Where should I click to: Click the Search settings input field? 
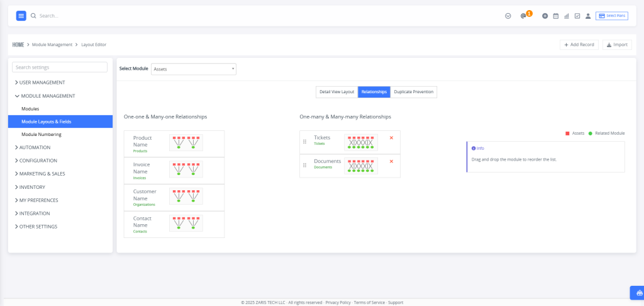click(x=60, y=67)
